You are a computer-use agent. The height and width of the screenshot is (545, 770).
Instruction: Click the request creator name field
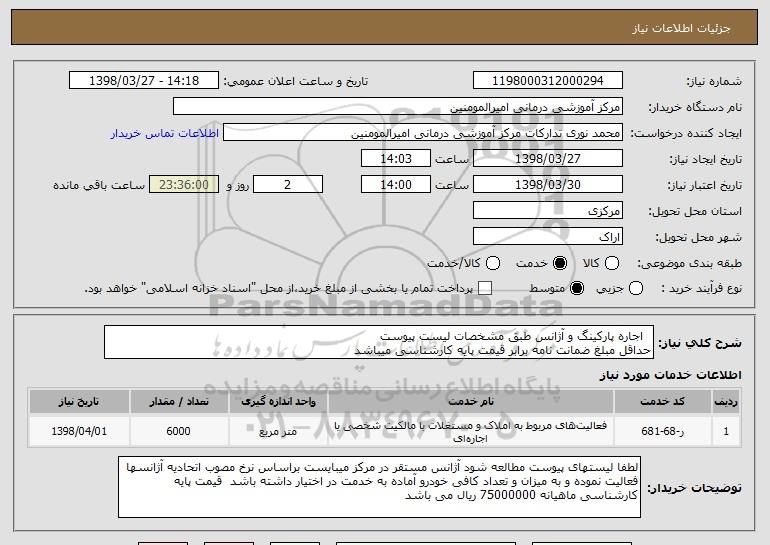point(423,133)
